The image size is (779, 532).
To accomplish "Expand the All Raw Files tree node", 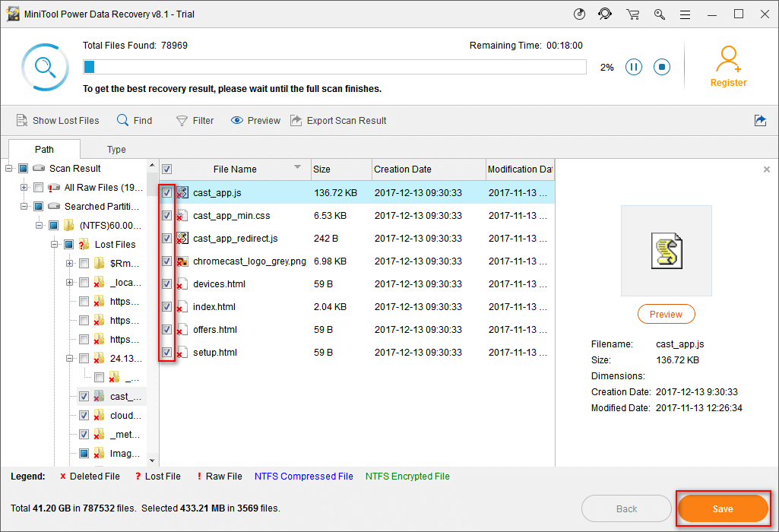I will click(24, 188).
